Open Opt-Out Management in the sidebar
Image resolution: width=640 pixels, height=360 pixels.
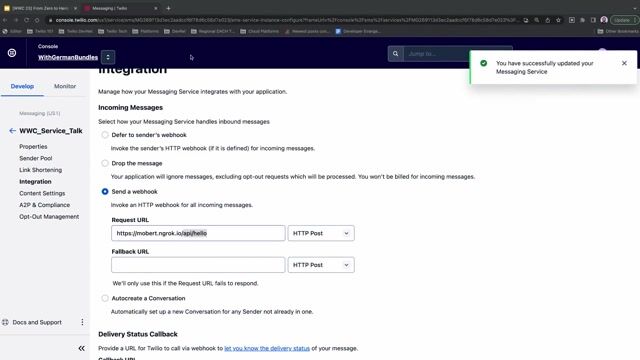coord(49,217)
